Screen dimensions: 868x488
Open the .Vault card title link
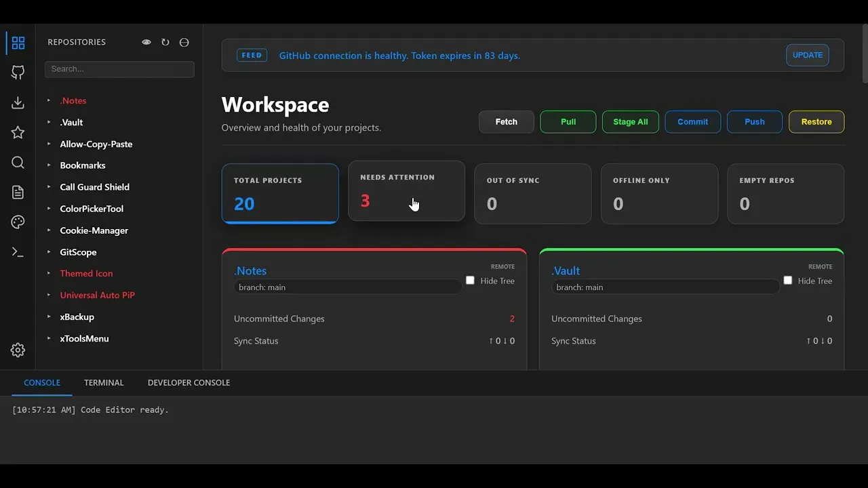click(x=566, y=270)
